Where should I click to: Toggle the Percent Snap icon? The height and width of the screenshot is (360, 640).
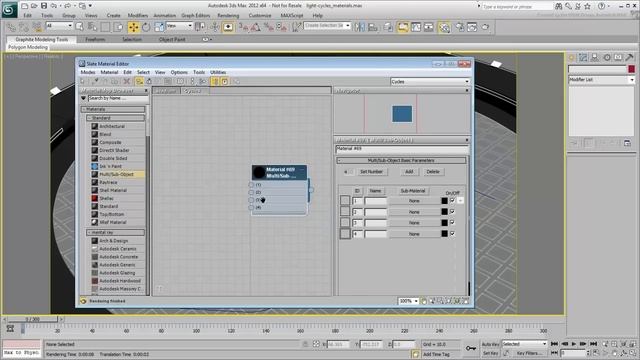click(x=269, y=27)
